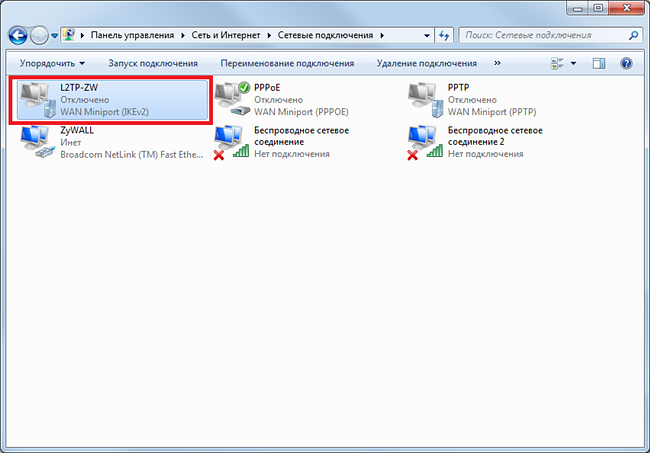Click 'WAN Miniport (PPTP)' text
Image resolution: width=650 pixels, height=453 pixels.
click(x=492, y=112)
